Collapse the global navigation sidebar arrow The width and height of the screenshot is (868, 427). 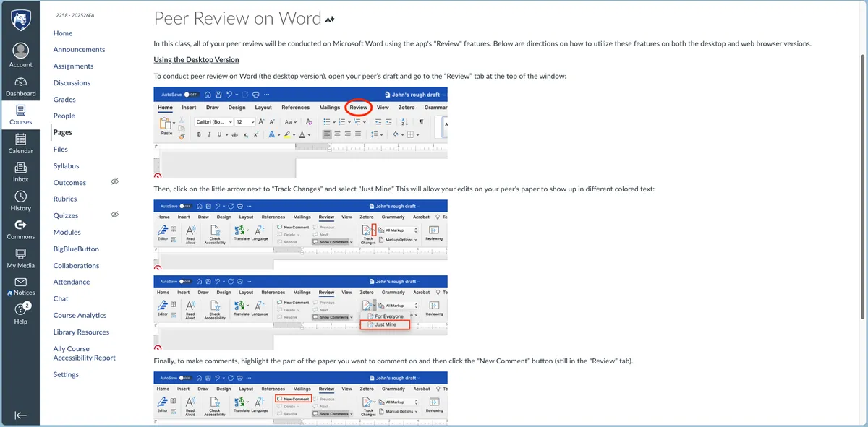[20, 415]
